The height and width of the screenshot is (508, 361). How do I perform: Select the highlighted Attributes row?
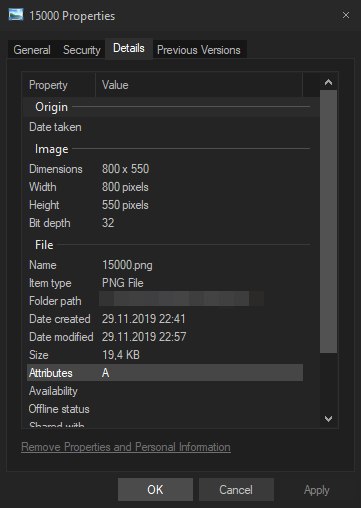(165, 373)
